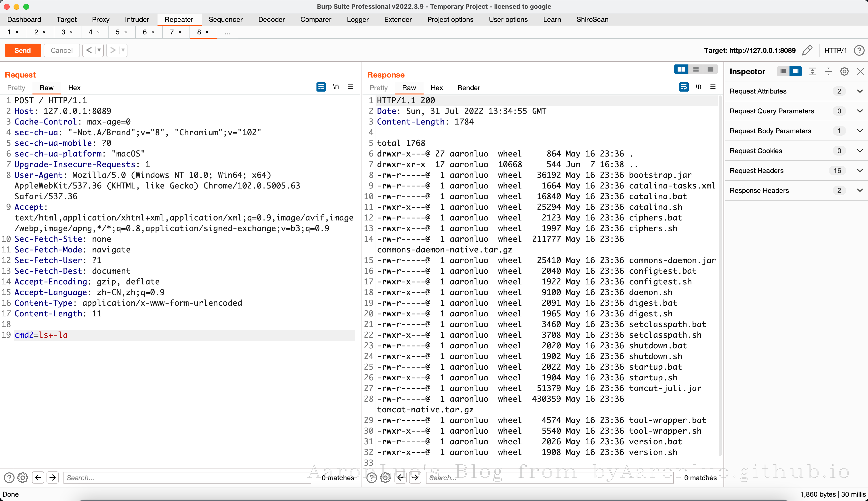Open the Repeater help question-mark icon
The width and height of the screenshot is (868, 501).
coord(859,50)
